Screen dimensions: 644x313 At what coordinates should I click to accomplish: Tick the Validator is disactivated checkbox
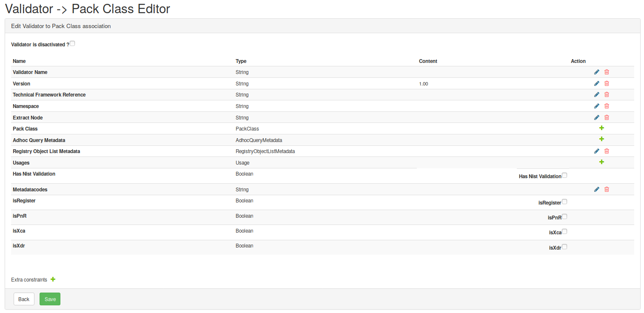(72, 43)
